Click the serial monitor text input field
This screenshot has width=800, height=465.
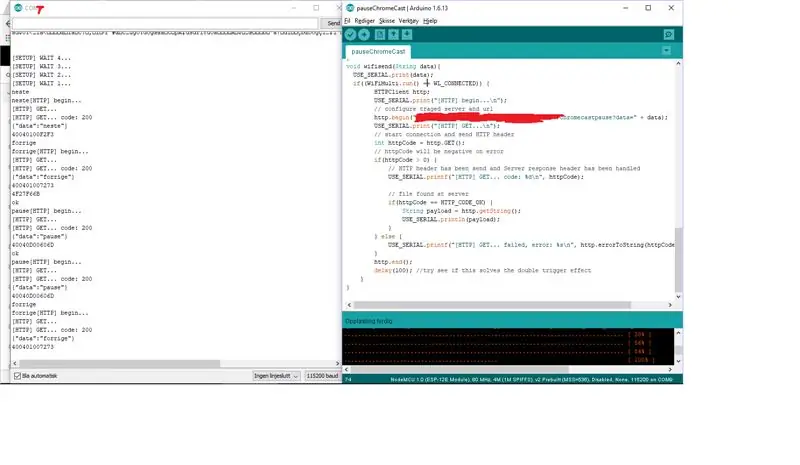[x=165, y=23]
